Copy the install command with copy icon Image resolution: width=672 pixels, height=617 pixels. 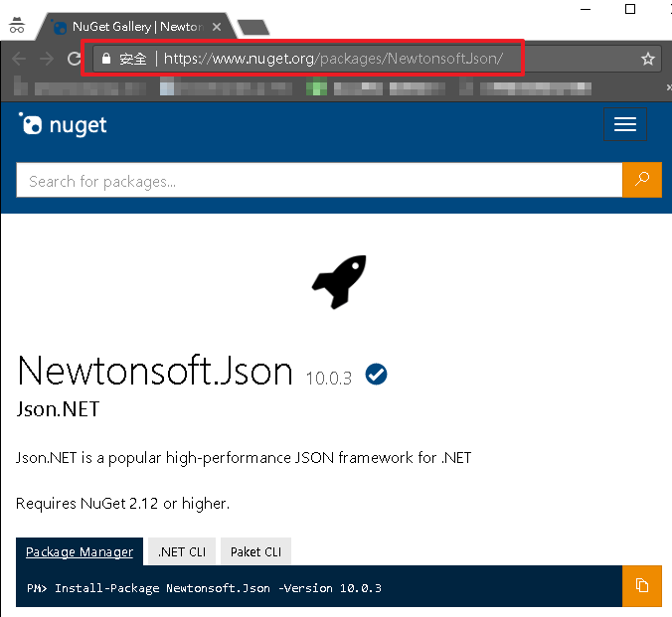[x=641, y=586]
